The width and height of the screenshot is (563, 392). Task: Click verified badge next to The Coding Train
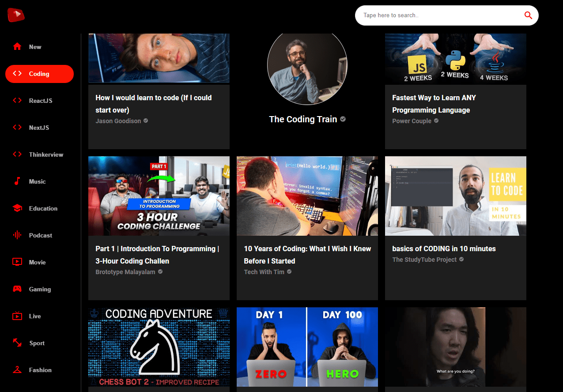pyautogui.click(x=343, y=119)
